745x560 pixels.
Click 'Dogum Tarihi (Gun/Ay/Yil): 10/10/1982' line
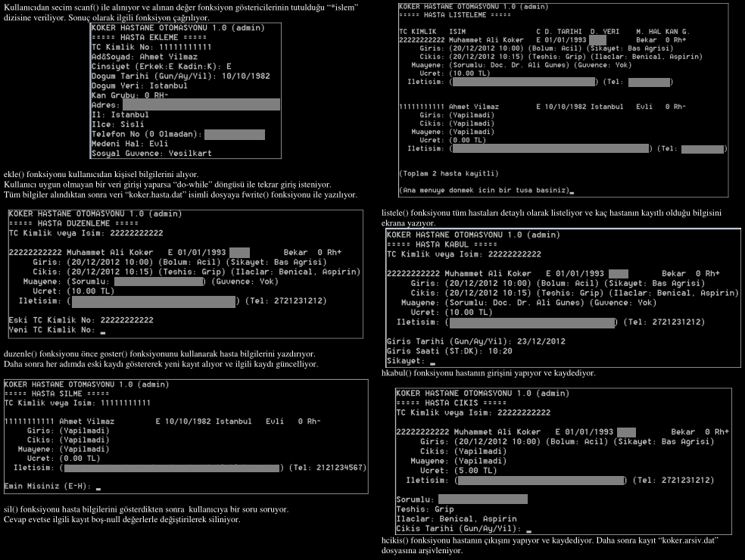click(180, 76)
